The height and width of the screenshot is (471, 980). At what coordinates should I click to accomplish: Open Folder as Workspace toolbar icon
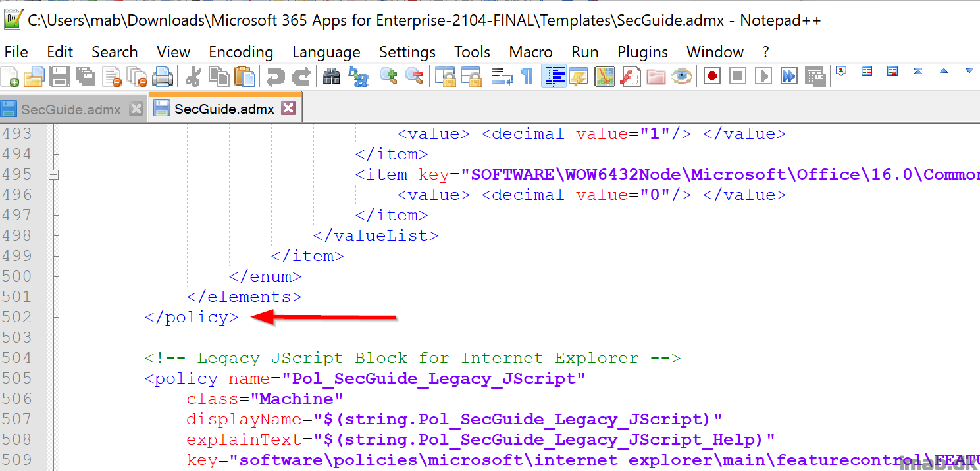point(656,76)
